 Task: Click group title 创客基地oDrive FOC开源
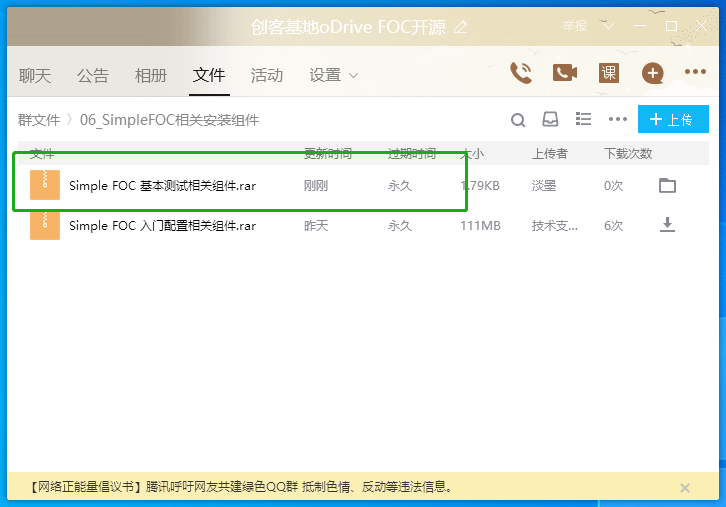click(348, 27)
